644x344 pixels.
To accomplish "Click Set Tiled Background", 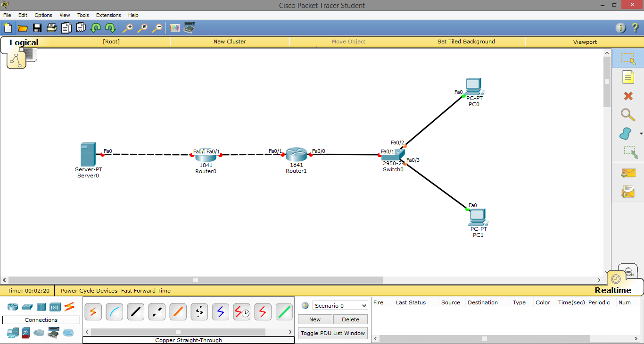I will pos(466,42).
